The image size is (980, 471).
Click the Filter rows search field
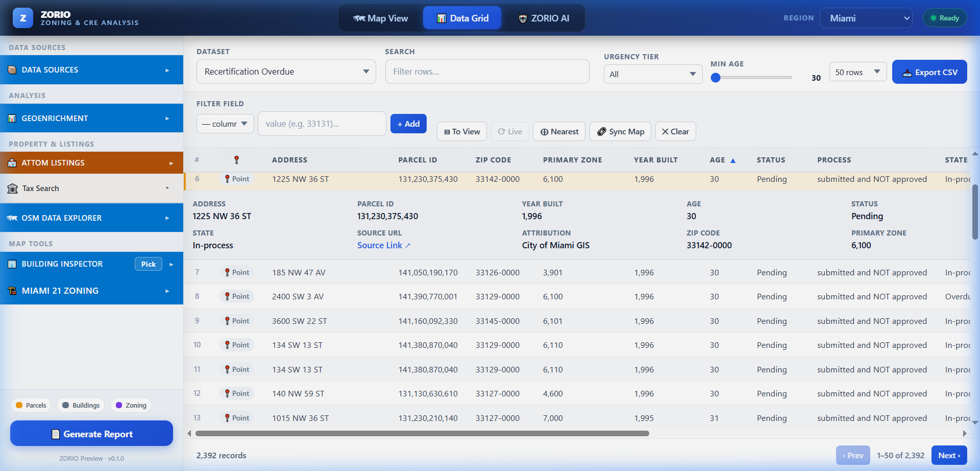click(487, 72)
